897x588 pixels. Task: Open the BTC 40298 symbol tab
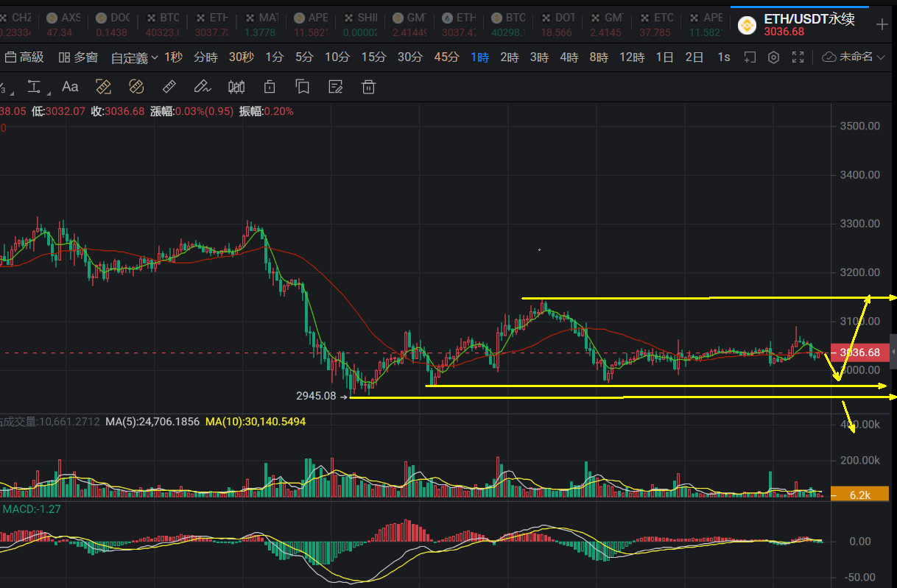pyautogui.click(x=508, y=24)
